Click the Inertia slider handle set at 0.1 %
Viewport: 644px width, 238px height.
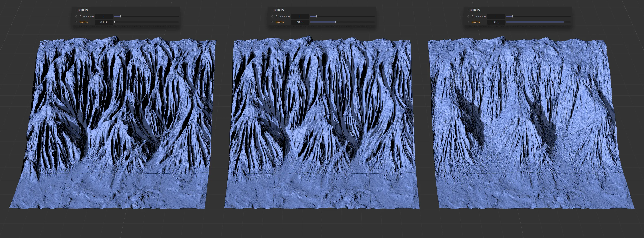pyautogui.click(x=114, y=22)
